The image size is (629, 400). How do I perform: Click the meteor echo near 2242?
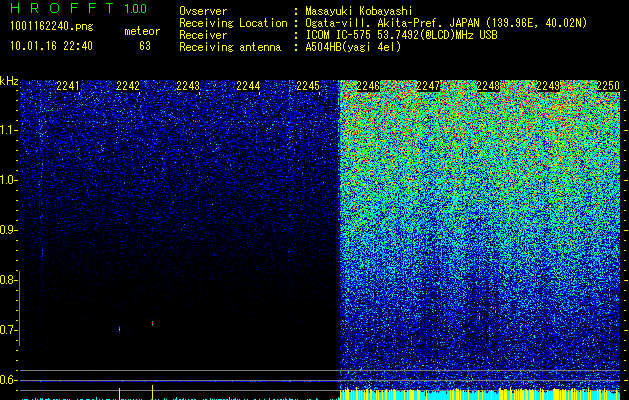(120, 329)
